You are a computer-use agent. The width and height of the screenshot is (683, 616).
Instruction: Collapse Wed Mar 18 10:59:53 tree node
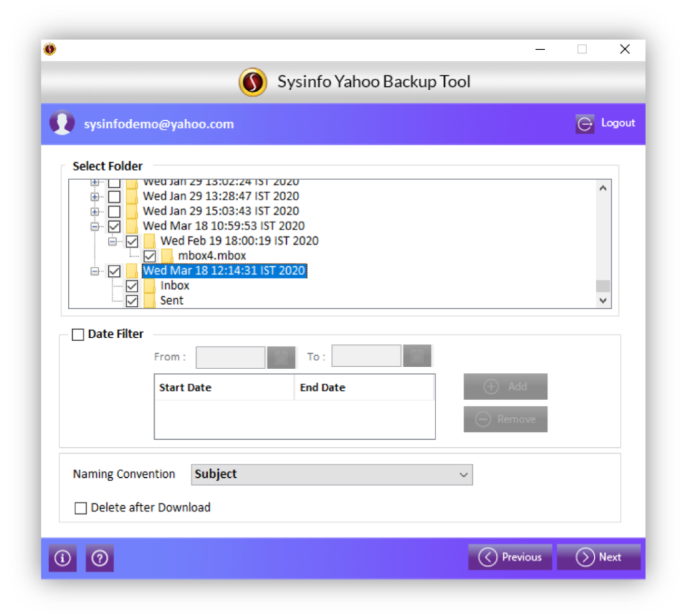click(x=95, y=226)
